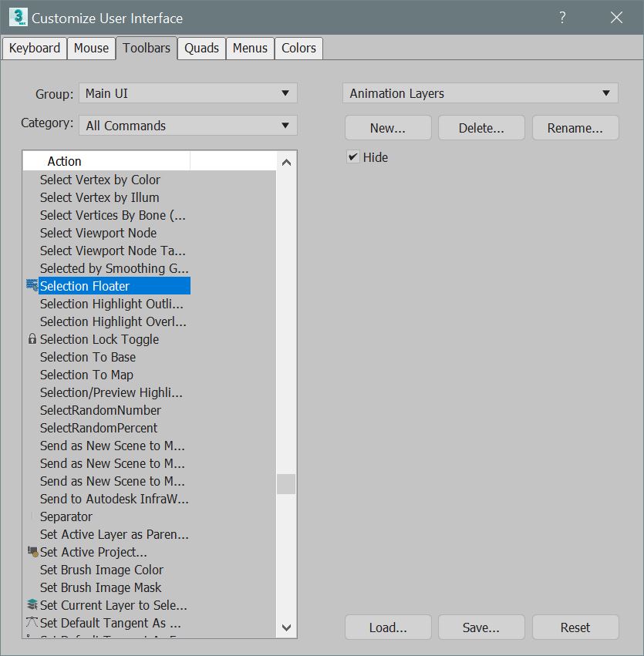Click the scrollbar down arrow on the action list

coord(286,628)
